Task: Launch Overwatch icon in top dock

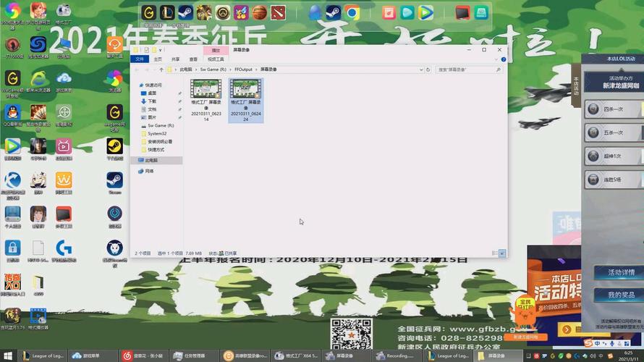Action: click(x=223, y=13)
